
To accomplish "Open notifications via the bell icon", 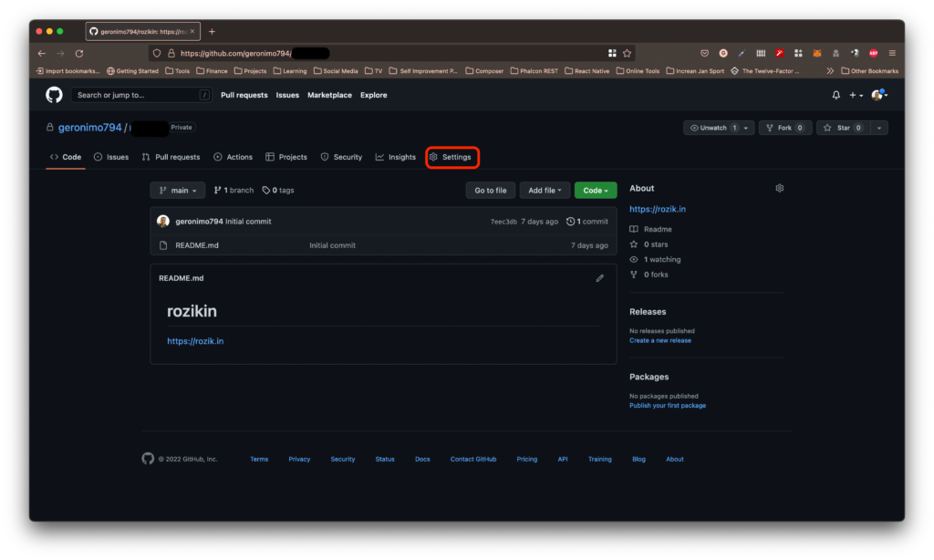I will 835,95.
